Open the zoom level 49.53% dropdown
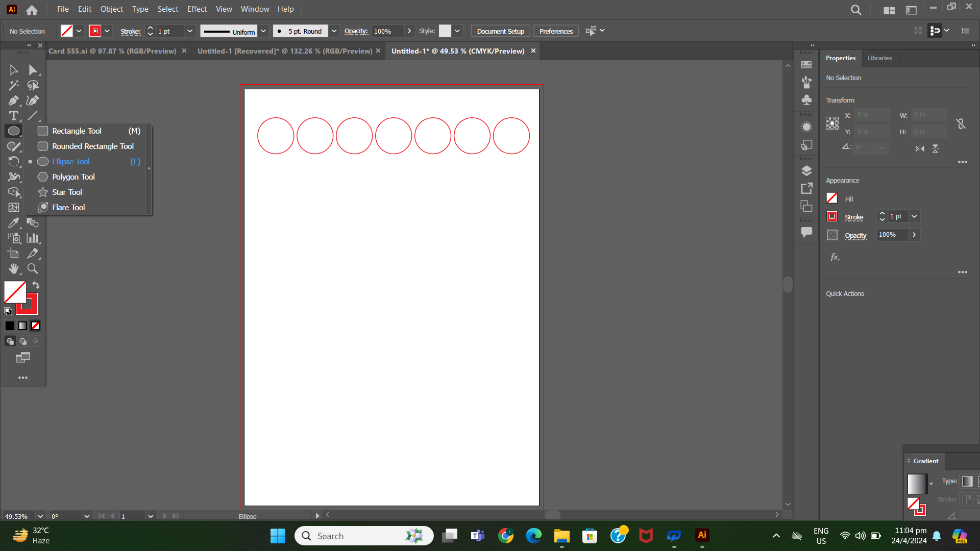 click(40, 516)
